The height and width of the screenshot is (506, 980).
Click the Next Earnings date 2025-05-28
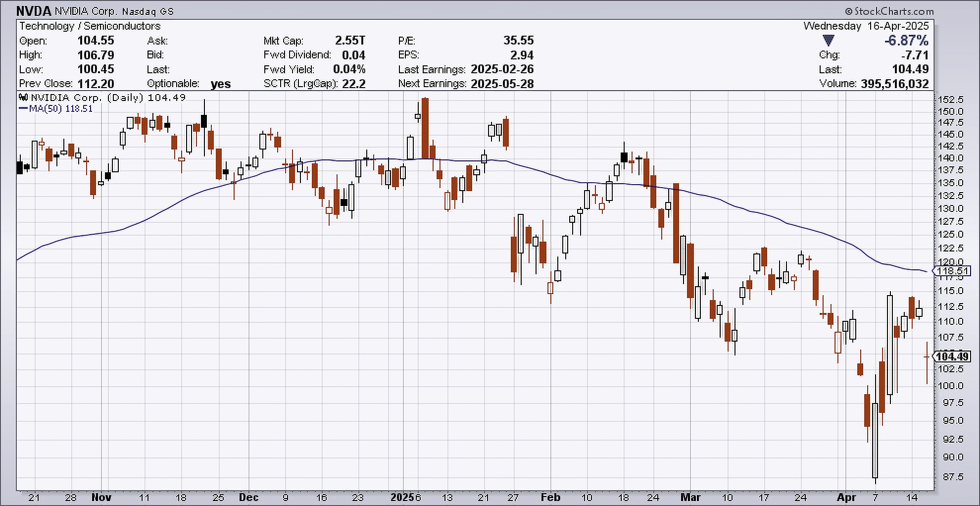click(x=502, y=84)
